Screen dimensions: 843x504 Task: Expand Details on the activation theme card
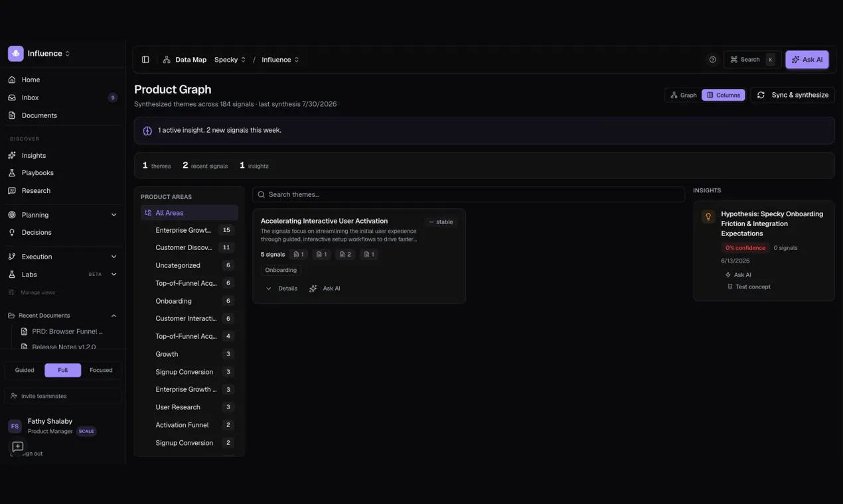point(281,288)
